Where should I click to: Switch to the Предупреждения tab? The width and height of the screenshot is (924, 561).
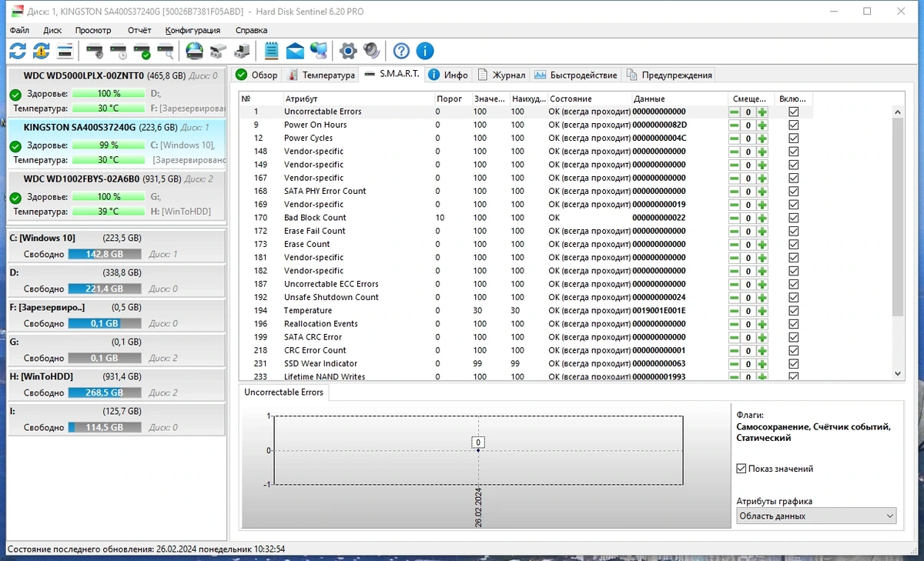[669, 75]
